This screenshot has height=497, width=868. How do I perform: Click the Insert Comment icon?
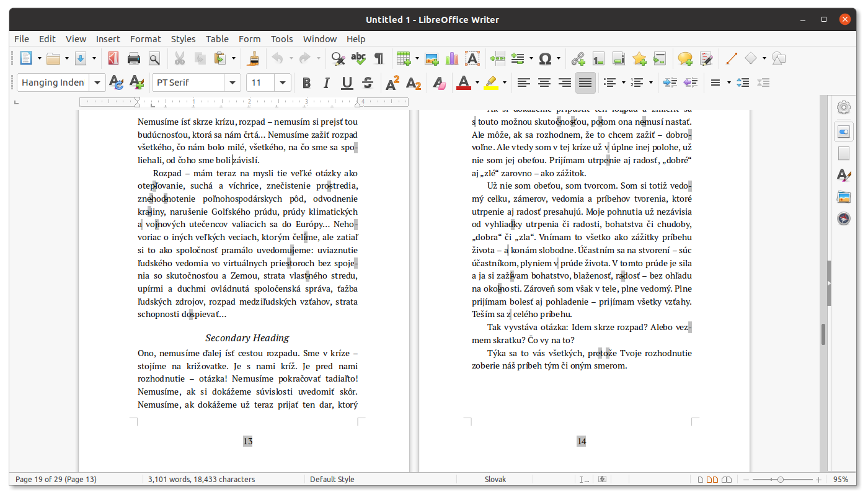(x=684, y=59)
